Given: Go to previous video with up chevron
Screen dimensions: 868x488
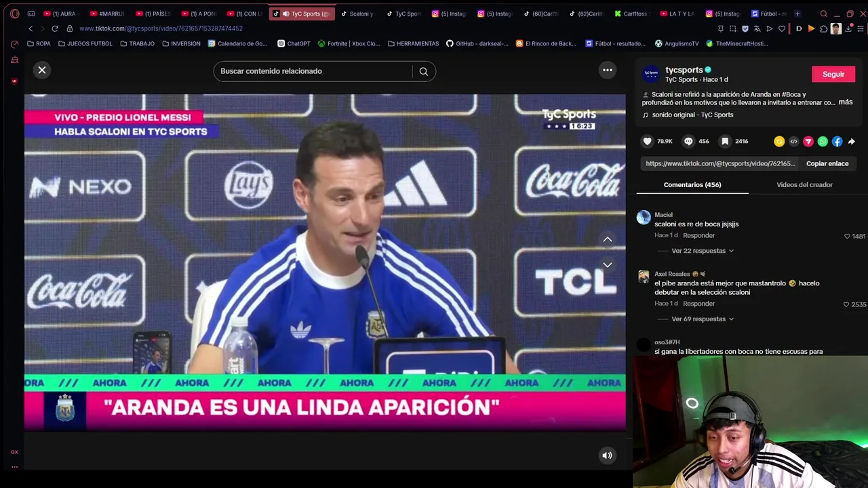Looking at the screenshot, I should tap(608, 239).
